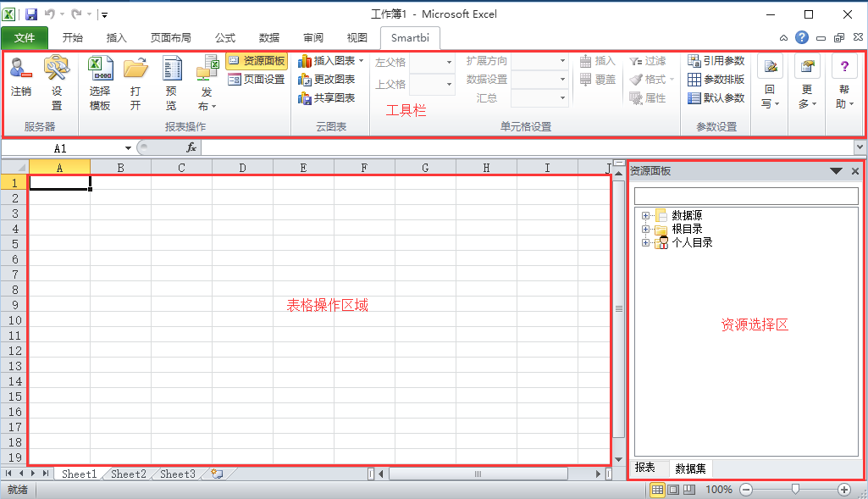Image resolution: width=868 pixels, height=499 pixels.
Task: Switch to Page Break Preview
Action: (x=689, y=490)
